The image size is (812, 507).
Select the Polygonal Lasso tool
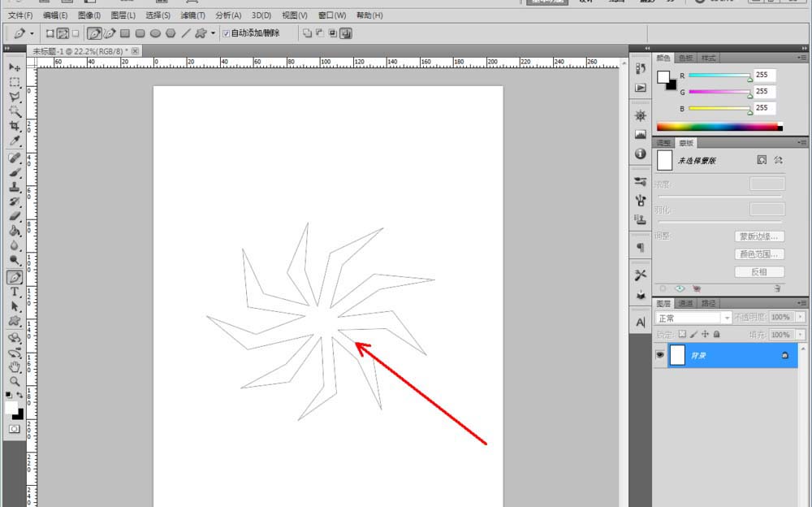click(15, 97)
